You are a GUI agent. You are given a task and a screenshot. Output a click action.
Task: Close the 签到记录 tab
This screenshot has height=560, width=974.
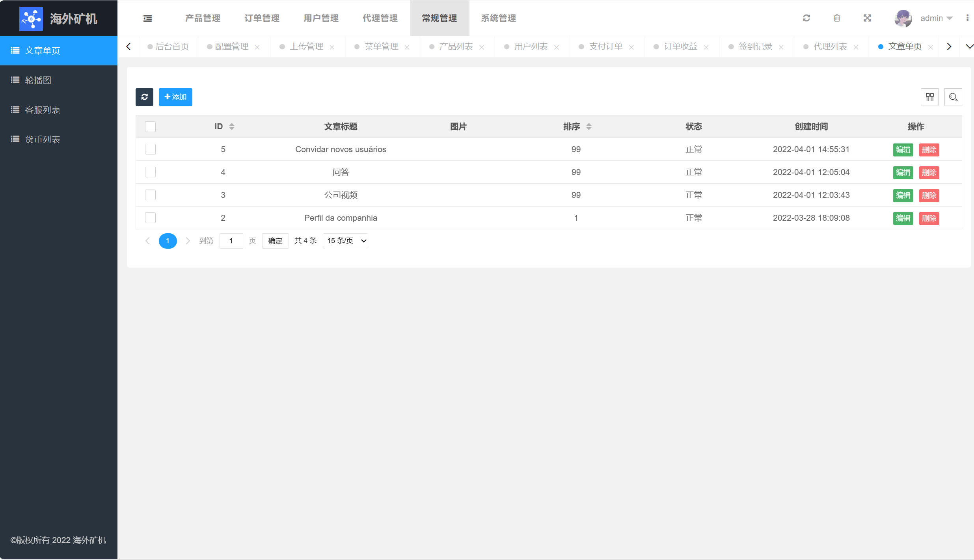point(781,47)
